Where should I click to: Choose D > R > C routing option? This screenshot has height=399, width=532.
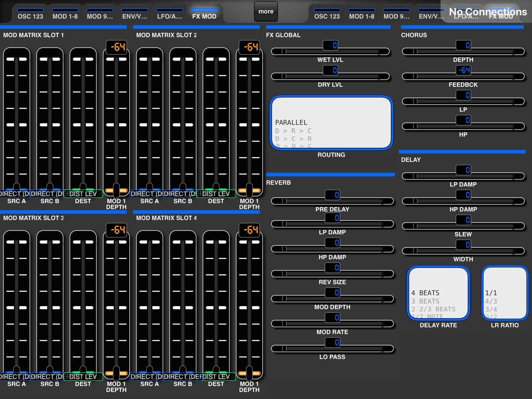[293, 131]
